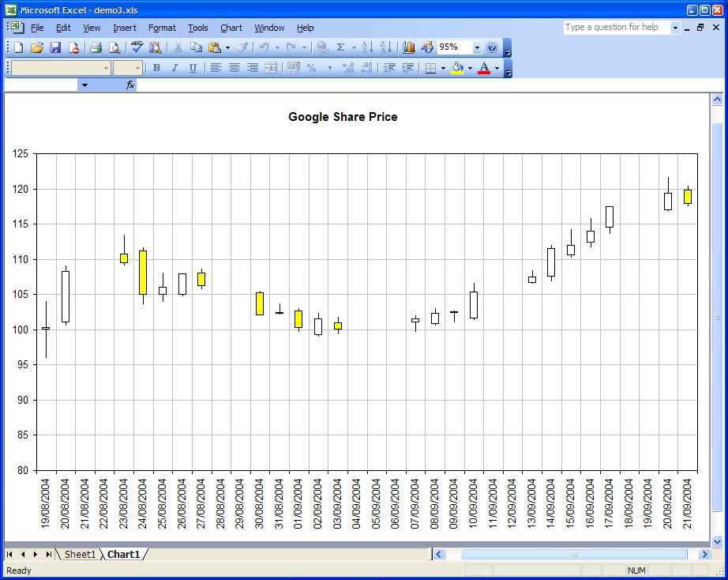
Task: Open the Research tool icon
Action: [x=155, y=47]
